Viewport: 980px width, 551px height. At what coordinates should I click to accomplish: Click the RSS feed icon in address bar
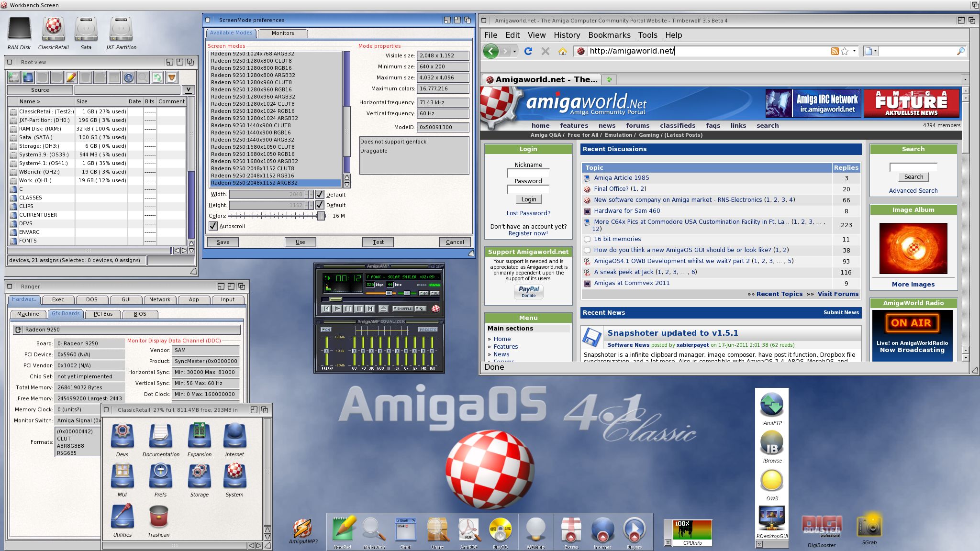[835, 51]
